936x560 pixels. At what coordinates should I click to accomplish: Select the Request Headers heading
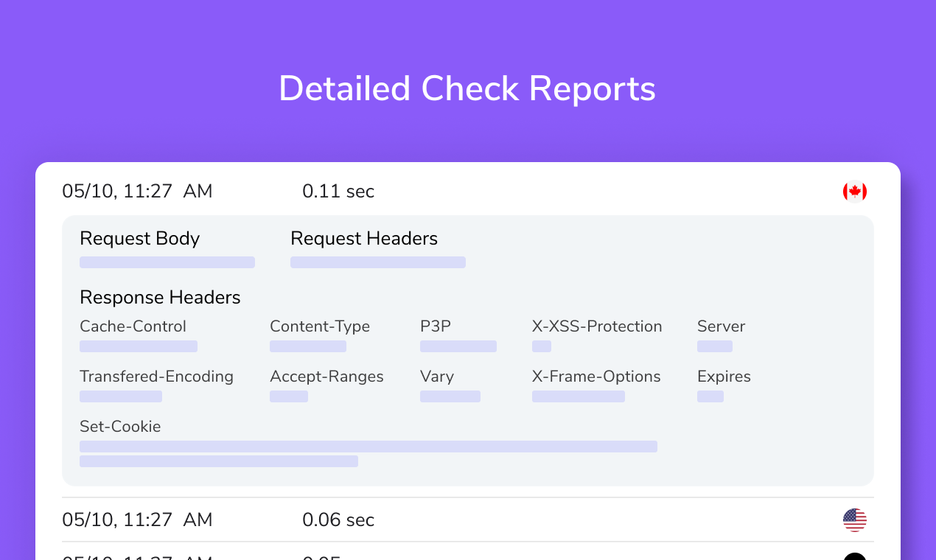(x=364, y=239)
